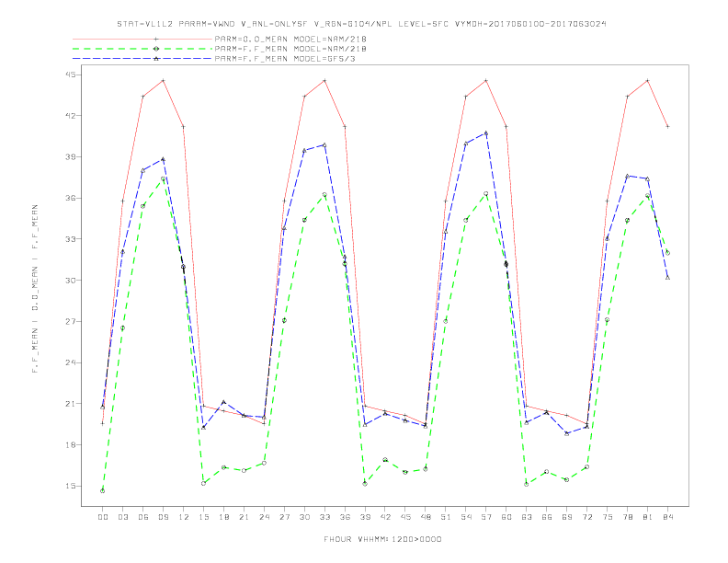Click x-axis tick label 12
This screenshot has height=563, width=728.
click(184, 517)
